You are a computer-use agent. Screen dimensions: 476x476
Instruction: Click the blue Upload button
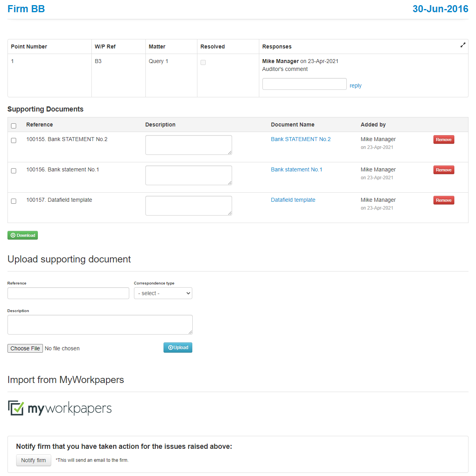[178, 348]
